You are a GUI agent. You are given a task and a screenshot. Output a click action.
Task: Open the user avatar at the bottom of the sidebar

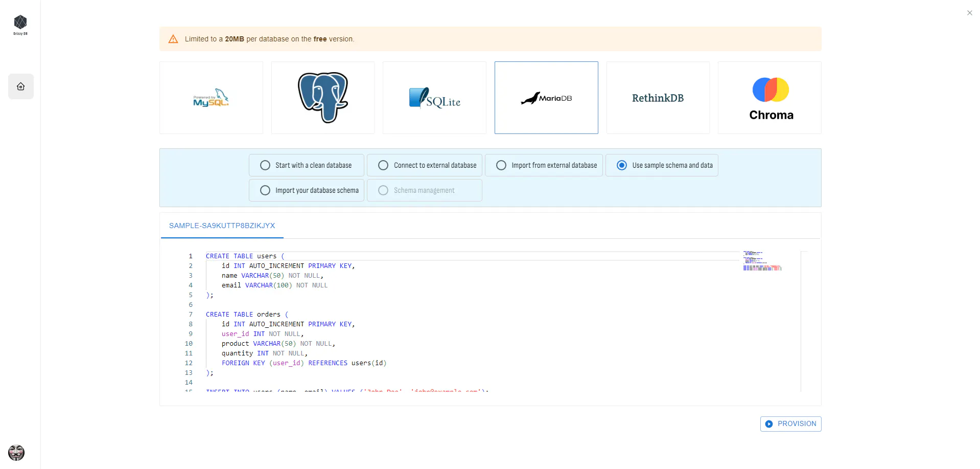[16, 453]
